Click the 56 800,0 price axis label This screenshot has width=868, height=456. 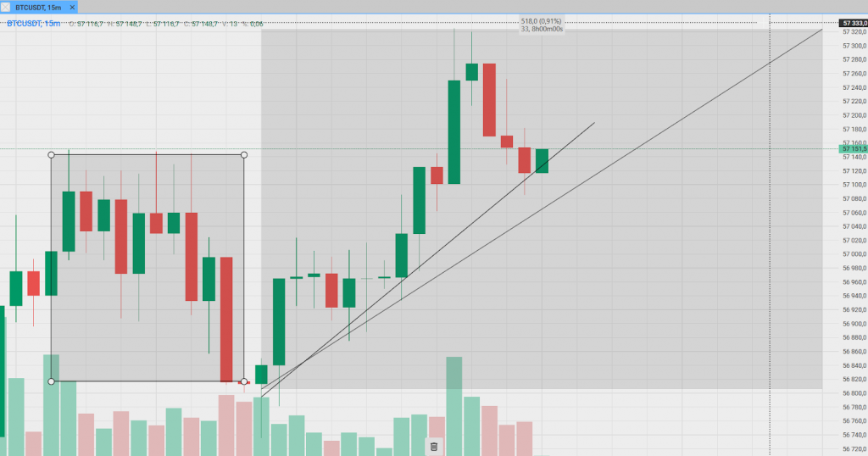click(x=854, y=393)
